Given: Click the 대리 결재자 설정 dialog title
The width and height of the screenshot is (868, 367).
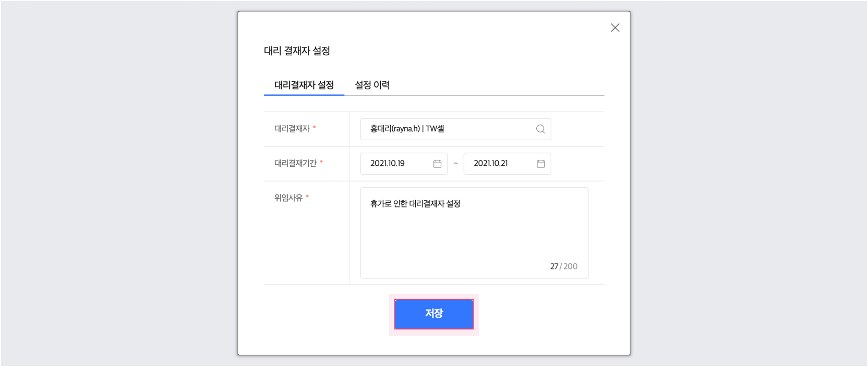Looking at the screenshot, I should click(x=297, y=51).
